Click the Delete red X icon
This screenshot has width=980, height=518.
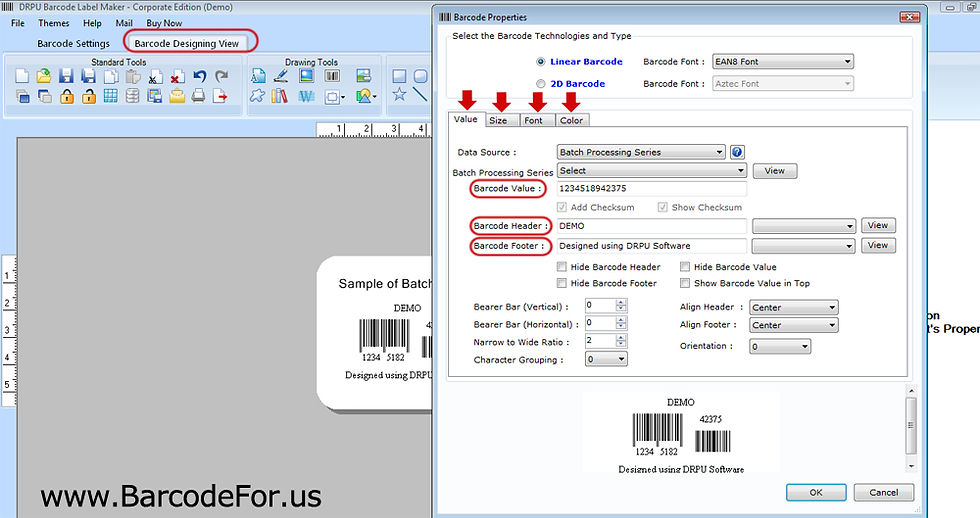(x=178, y=77)
